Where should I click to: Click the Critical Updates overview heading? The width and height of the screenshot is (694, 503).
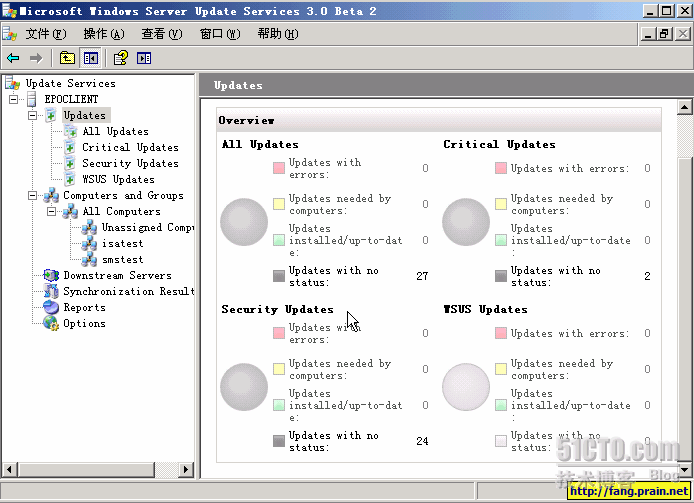(x=499, y=144)
